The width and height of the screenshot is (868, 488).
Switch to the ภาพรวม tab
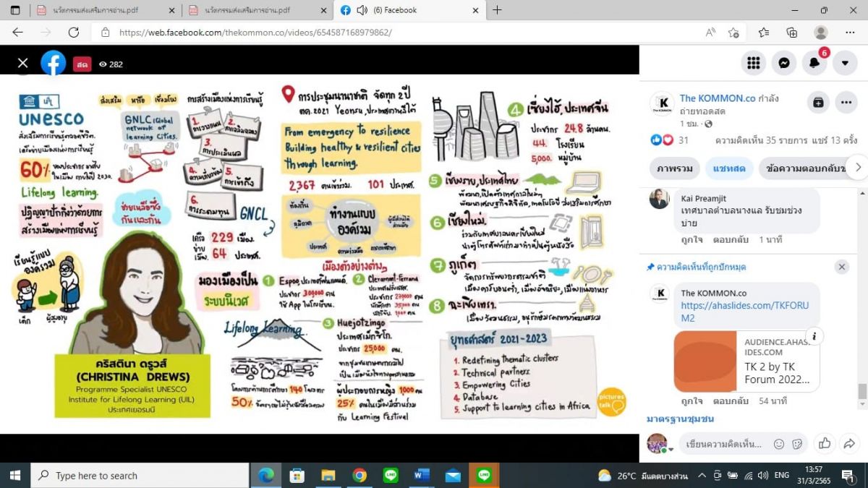674,168
